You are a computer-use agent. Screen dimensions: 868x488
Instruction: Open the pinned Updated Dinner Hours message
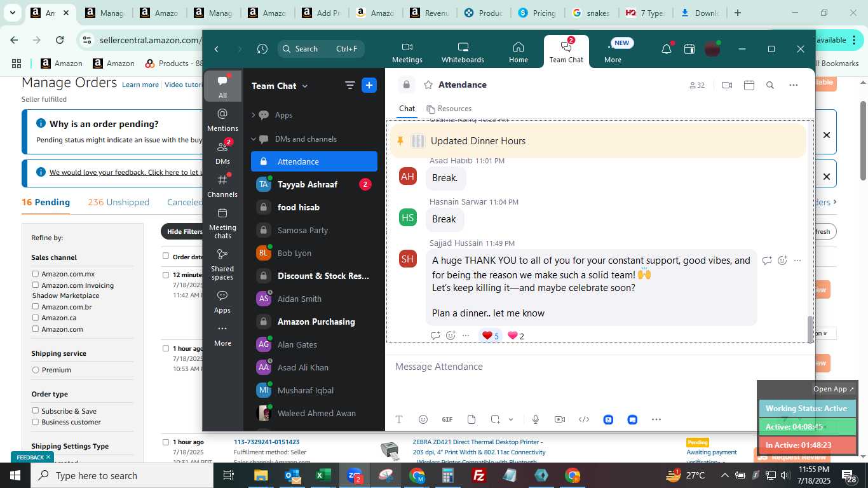point(597,141)
